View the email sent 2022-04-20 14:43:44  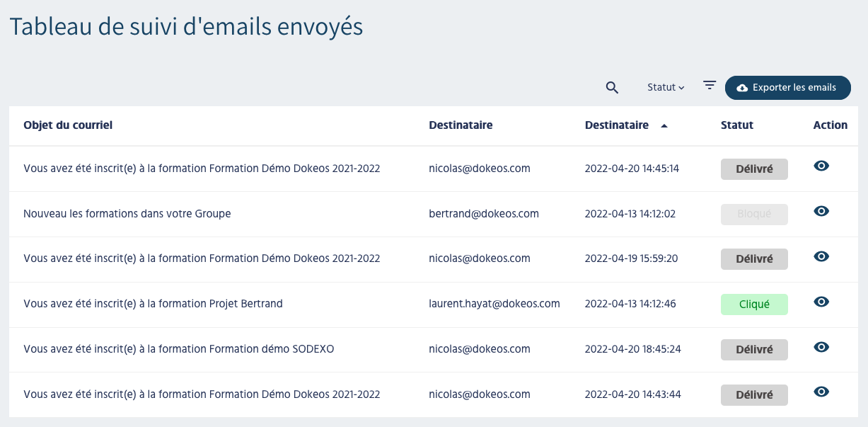(x=821, y=392)
